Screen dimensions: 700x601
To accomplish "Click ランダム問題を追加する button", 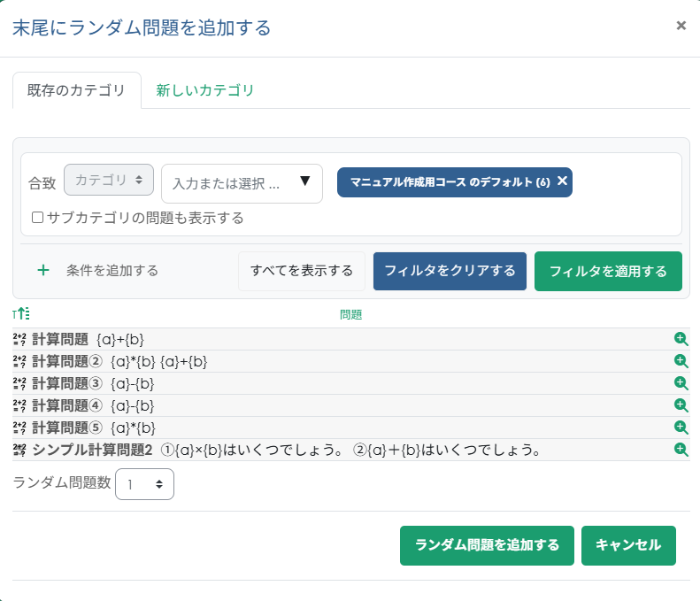I will coord(487,545).
